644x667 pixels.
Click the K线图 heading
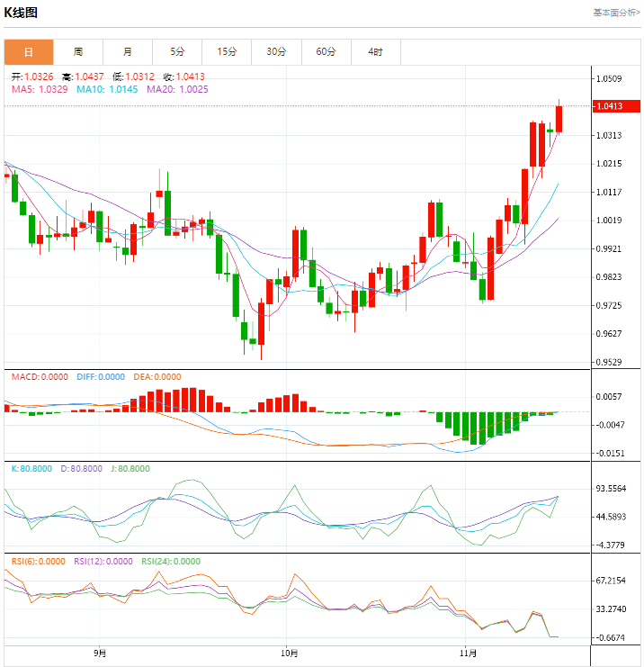pyautogui.click(x=21, y=13)
